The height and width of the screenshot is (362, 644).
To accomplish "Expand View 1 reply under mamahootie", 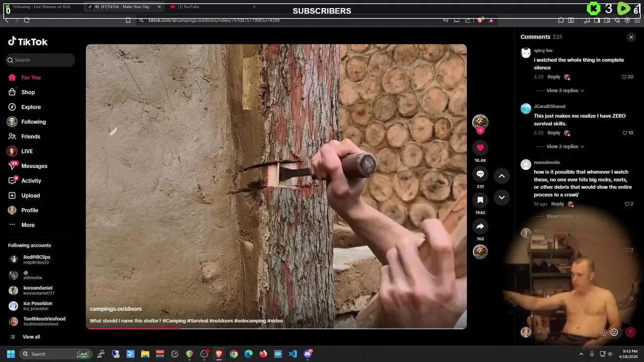I will point(562,216).
